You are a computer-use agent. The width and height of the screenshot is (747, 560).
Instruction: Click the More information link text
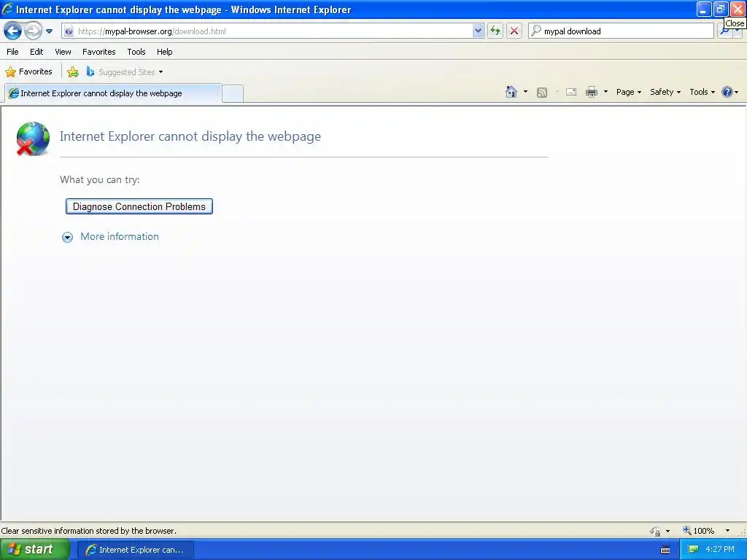(x=120, y=237)
